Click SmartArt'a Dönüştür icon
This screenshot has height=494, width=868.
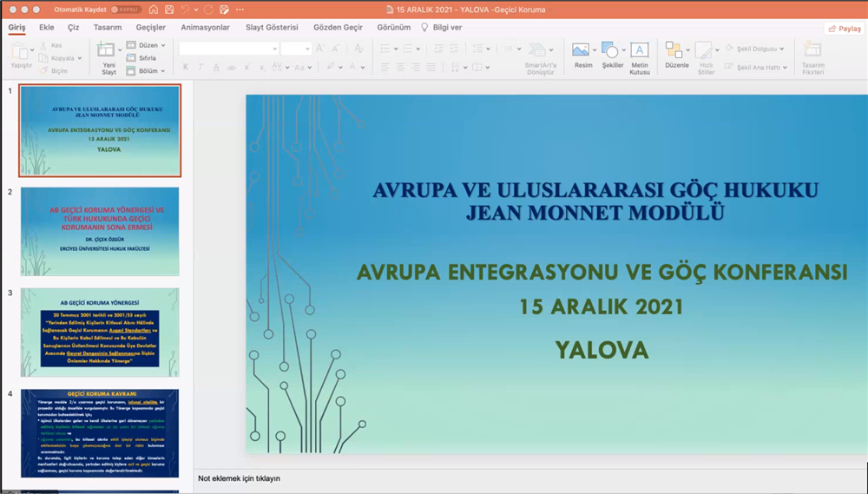[x=537, y=49]
